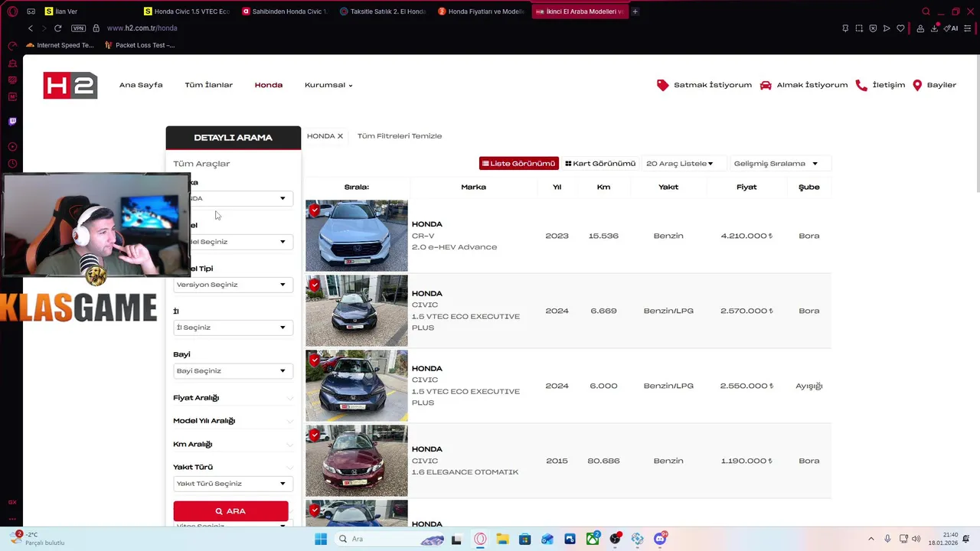Open the Yakıt Türü Seçiniz dropdown
The width and height of the screenshot is (980, 551).
pos(233,484)
